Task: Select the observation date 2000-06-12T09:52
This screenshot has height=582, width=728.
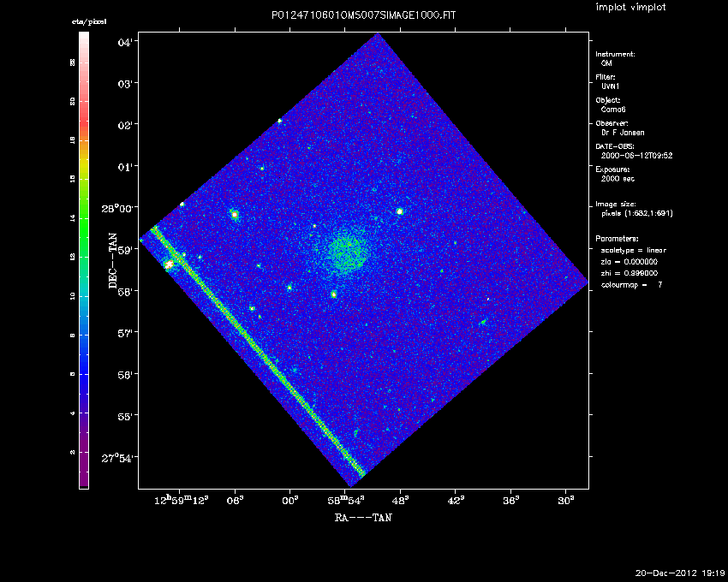Action: click(x=636, y=156)
